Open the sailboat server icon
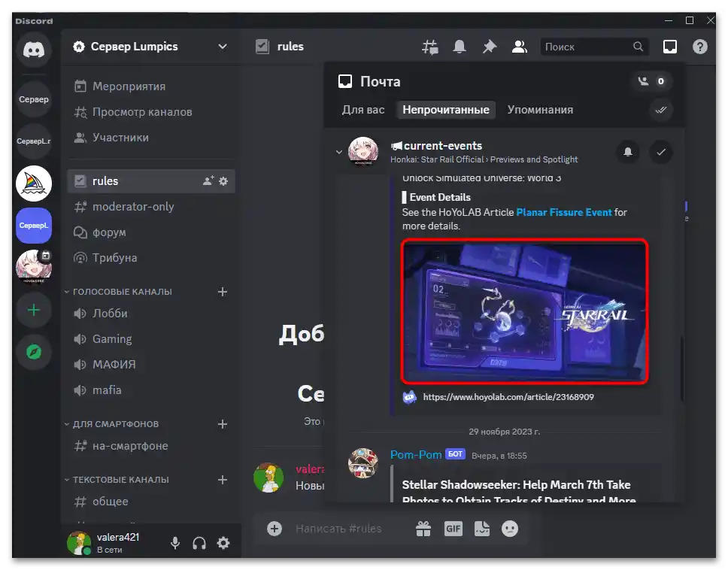This screenshot has width=728, height=570. (34, 183)
